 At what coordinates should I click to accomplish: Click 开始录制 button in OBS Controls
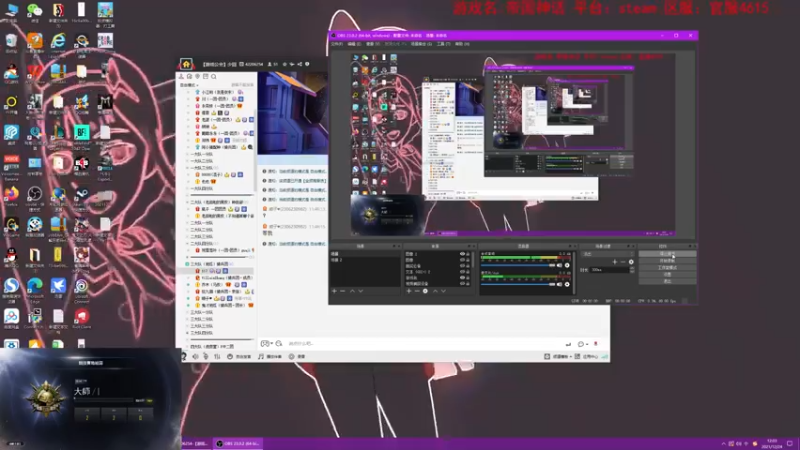pos(667,261)
